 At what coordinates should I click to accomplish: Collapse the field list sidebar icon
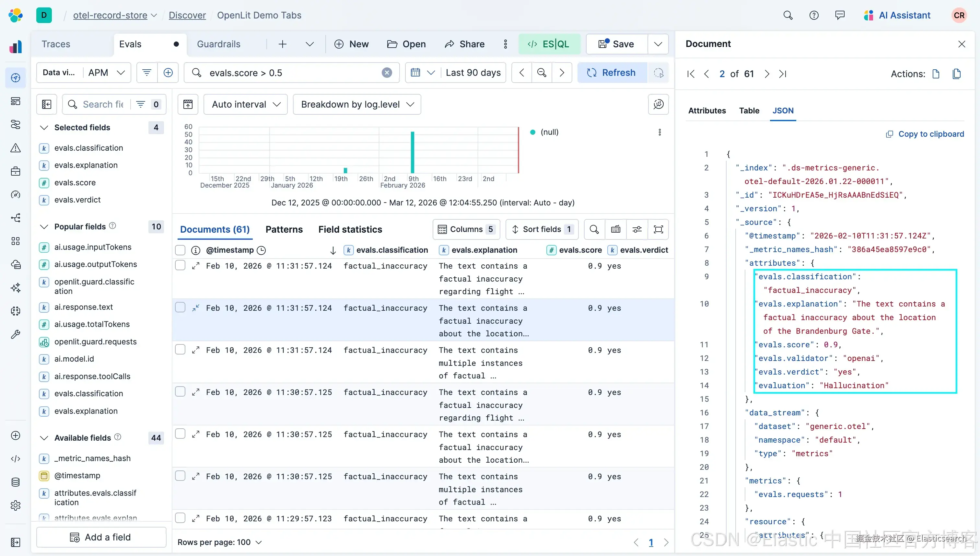coord(47,104)
